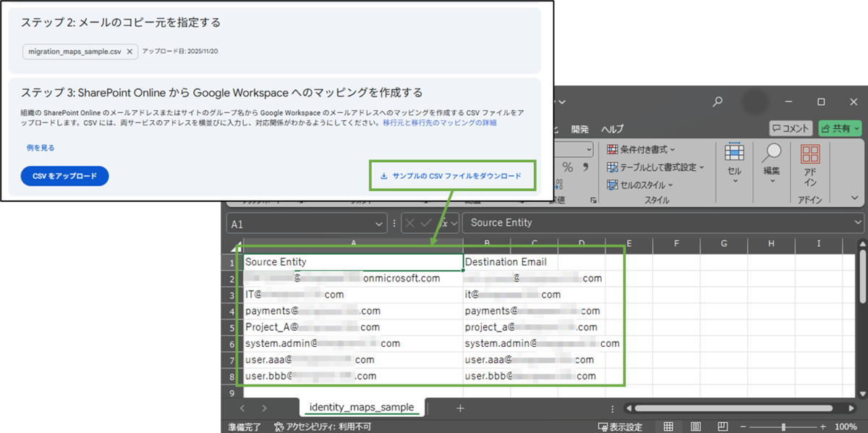Open 表示設定 display settings
Image resolution: width=868 pixels, height=433 pixels.
pos(620,426)
